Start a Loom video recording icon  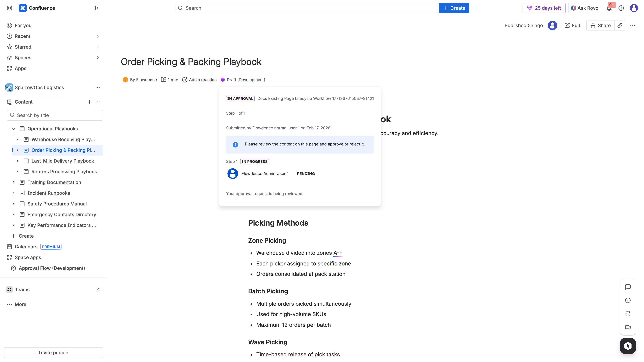[628, 327]
